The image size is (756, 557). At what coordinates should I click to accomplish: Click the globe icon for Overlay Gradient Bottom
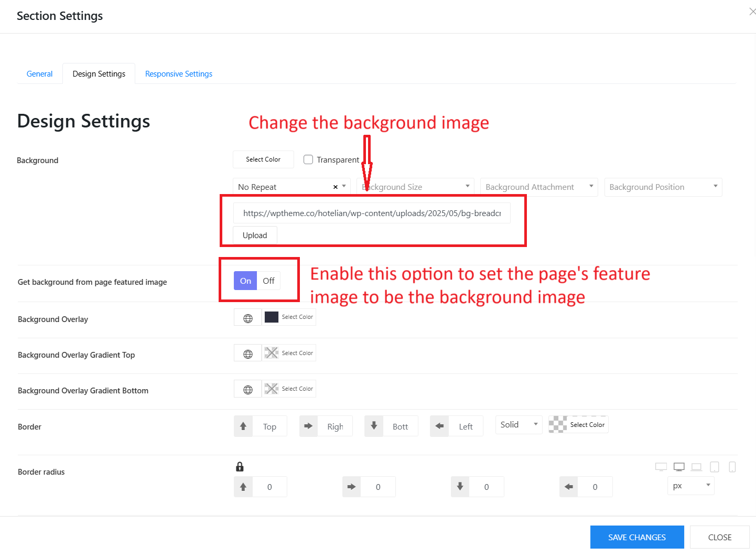coord(248,390)
